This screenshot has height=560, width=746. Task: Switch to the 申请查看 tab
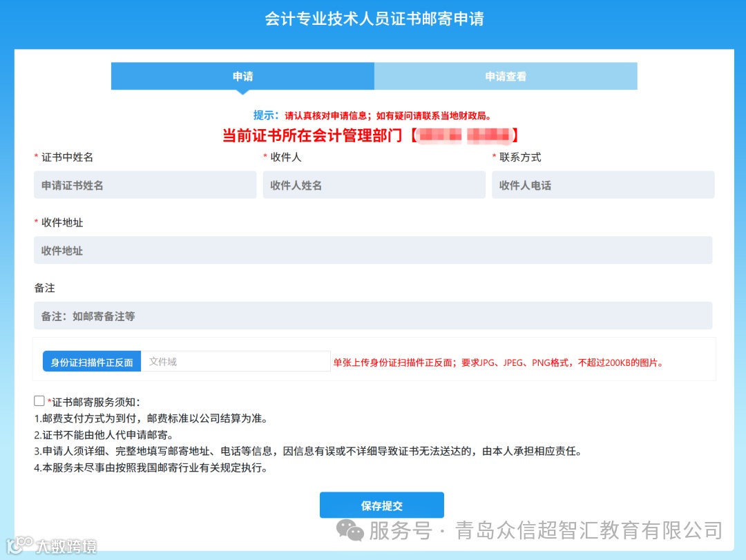click(505, 76)
